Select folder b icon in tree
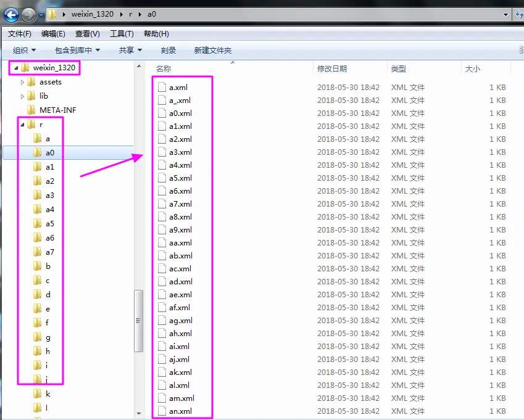This screenshot has width=524, height=420. 38,266
